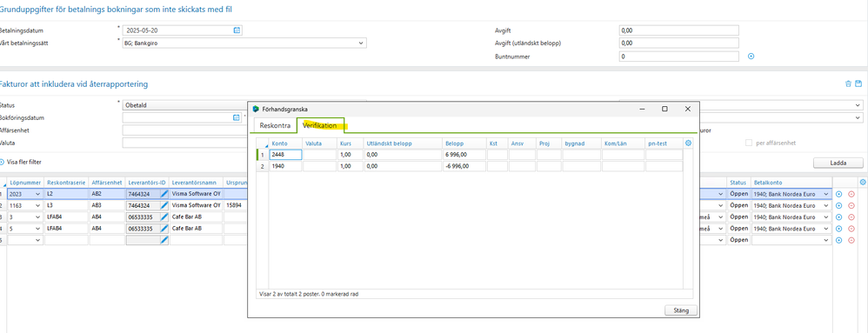
Task: Click red remove-row icon in Löpnummer 5 row
Action: click(851, 229)
